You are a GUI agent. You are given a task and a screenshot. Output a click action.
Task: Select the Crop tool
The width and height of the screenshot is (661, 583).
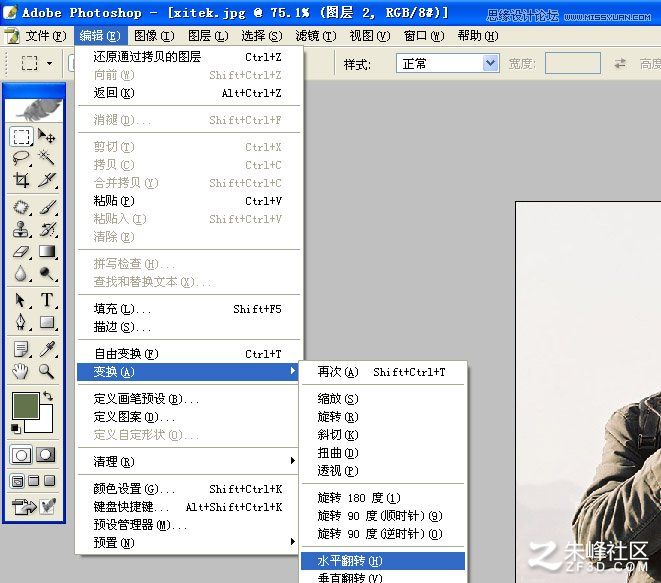[x=21, y=180]
